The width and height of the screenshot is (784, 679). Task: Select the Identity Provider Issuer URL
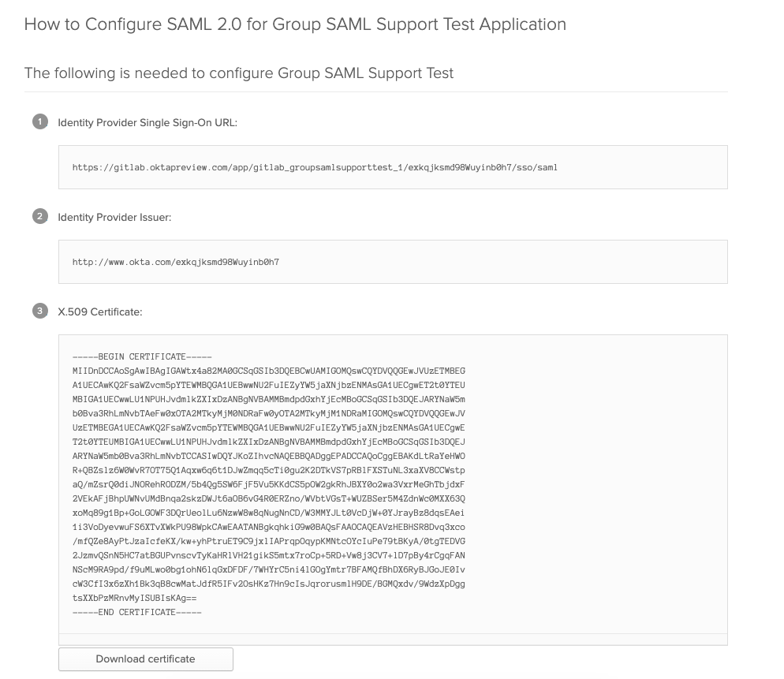(x=177, y=262)
